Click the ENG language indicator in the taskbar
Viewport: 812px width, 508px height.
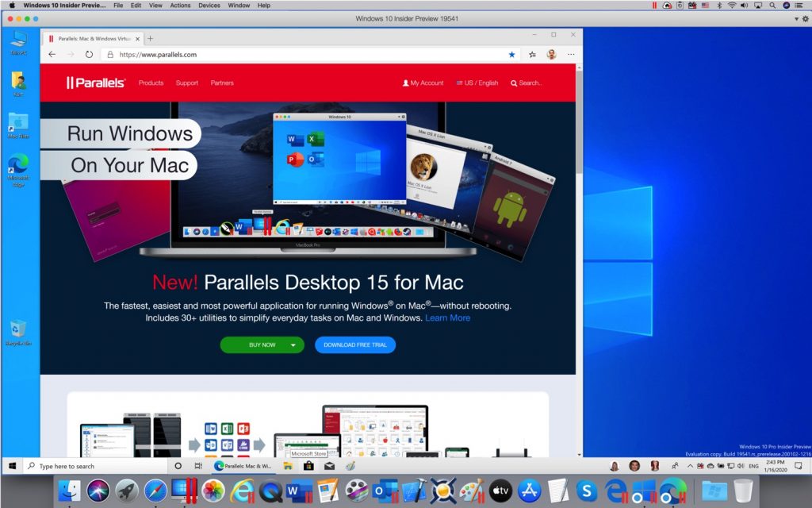755,465
